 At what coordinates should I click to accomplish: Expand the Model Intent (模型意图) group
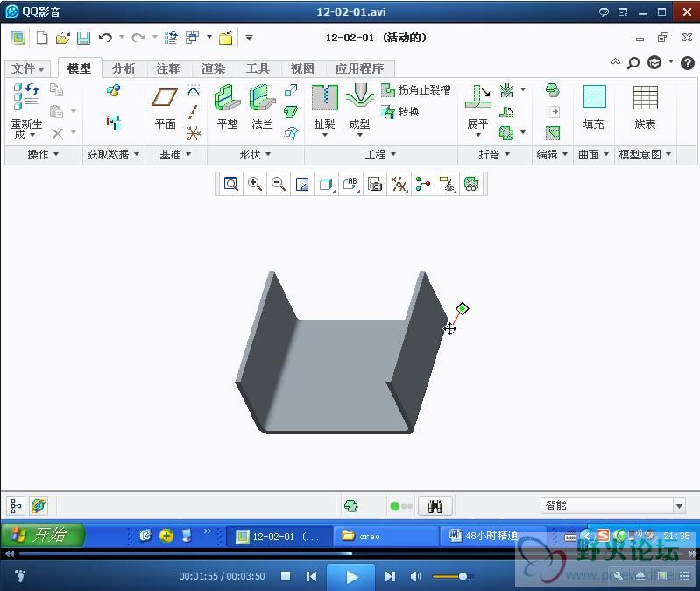tap(645, 154)
